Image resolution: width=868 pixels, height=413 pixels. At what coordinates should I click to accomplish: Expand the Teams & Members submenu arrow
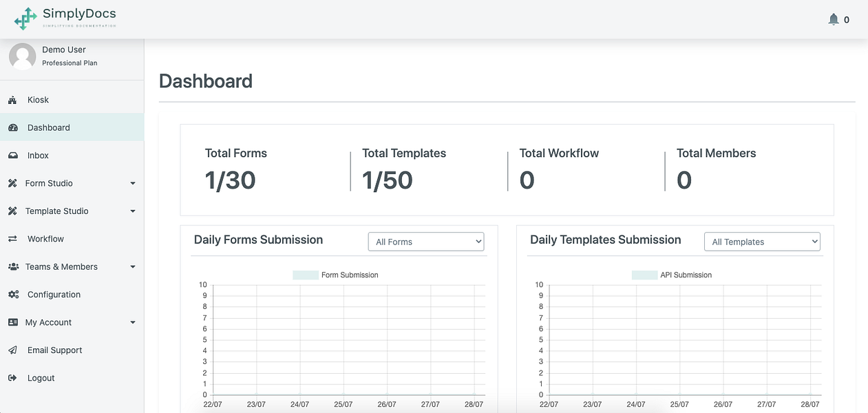click(133, 267)
